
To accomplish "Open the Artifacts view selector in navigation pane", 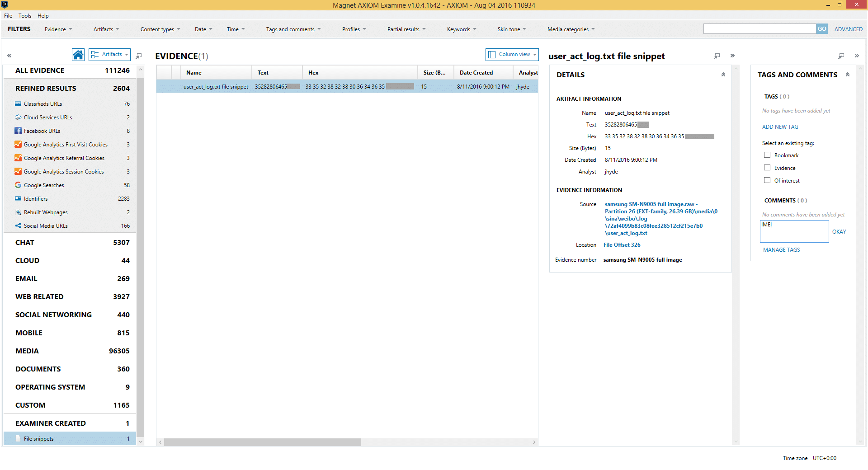I will tap(109, 54).
